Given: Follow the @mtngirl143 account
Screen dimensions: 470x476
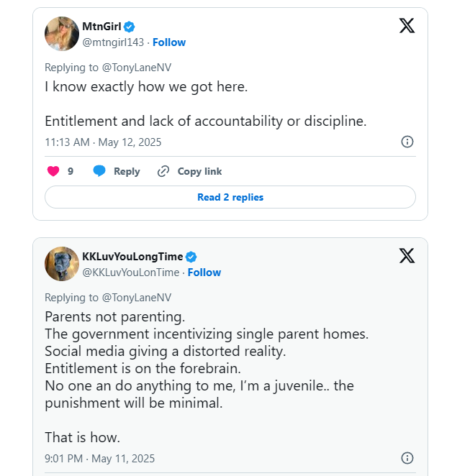Looking at the screenshot, I should pos(169,42).
